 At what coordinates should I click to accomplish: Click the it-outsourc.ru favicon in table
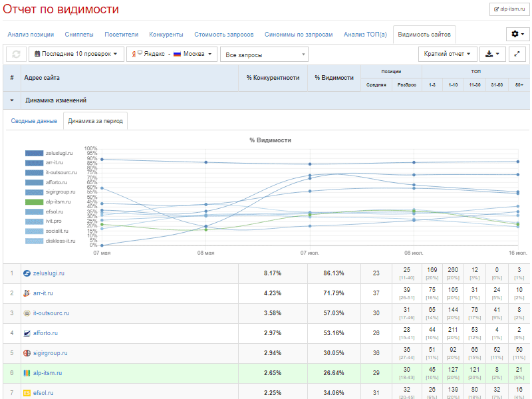pyautogui.click(x=27, y=313)
